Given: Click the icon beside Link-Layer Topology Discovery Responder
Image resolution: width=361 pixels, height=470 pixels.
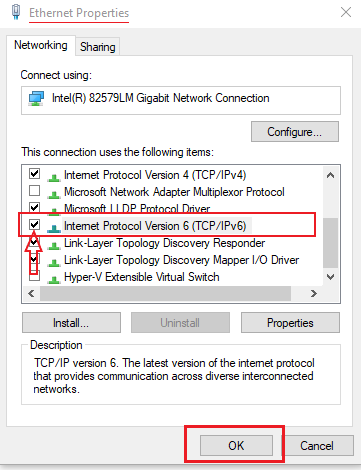Looking at the screenshot, I should coord(54,244).
